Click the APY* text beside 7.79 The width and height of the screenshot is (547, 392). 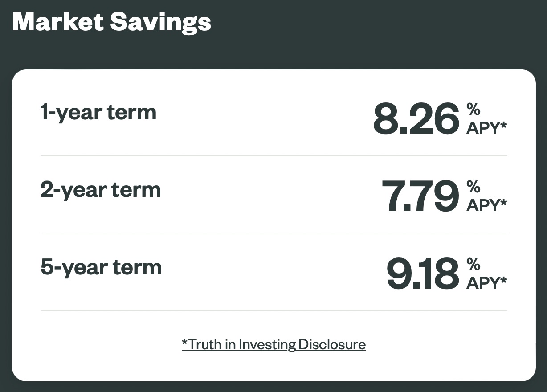click(486, 205)
